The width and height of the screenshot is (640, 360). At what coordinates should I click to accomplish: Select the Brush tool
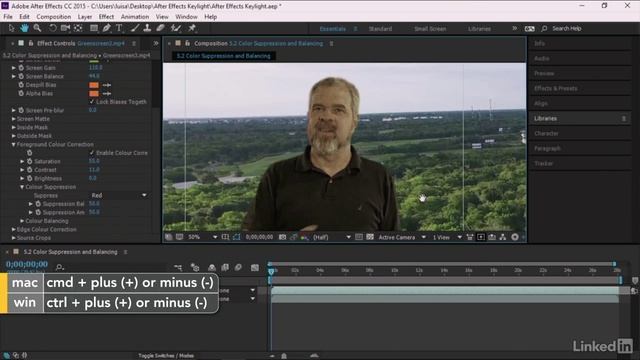click(x=135, y=28)
